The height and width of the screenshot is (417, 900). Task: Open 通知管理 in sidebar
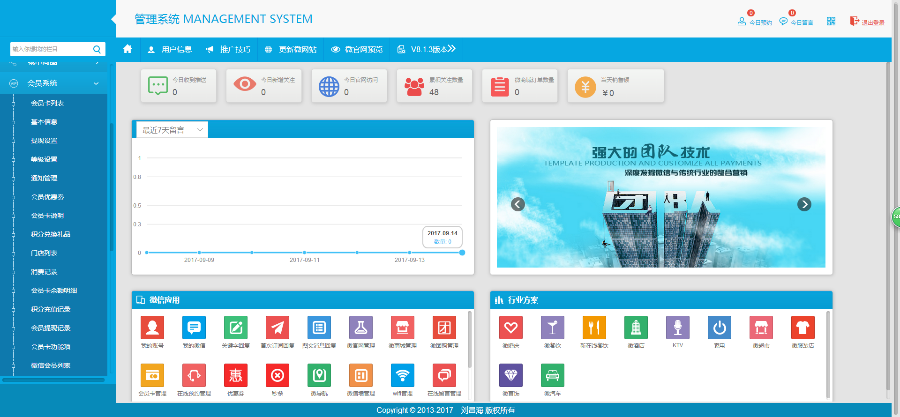pos(44,178)
